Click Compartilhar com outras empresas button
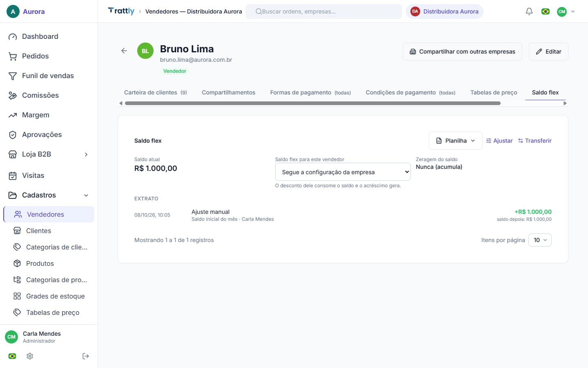This screenshot has width=588, height=368. (462, 52)
